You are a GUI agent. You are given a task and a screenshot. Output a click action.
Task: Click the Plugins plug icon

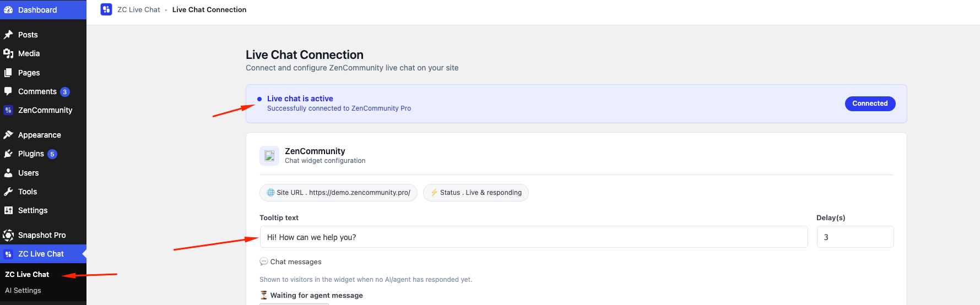8,154
